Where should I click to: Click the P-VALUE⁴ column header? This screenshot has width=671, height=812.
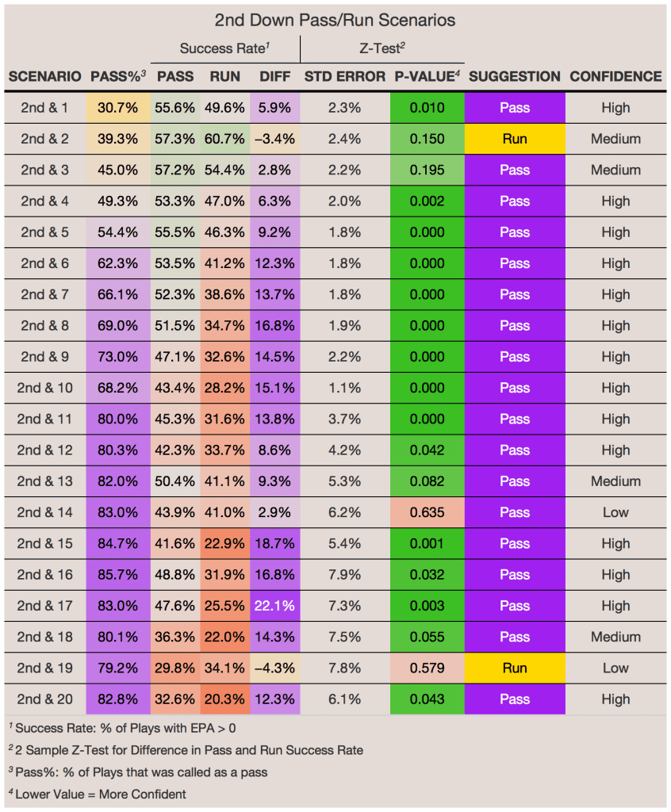[x=428, y=77]
